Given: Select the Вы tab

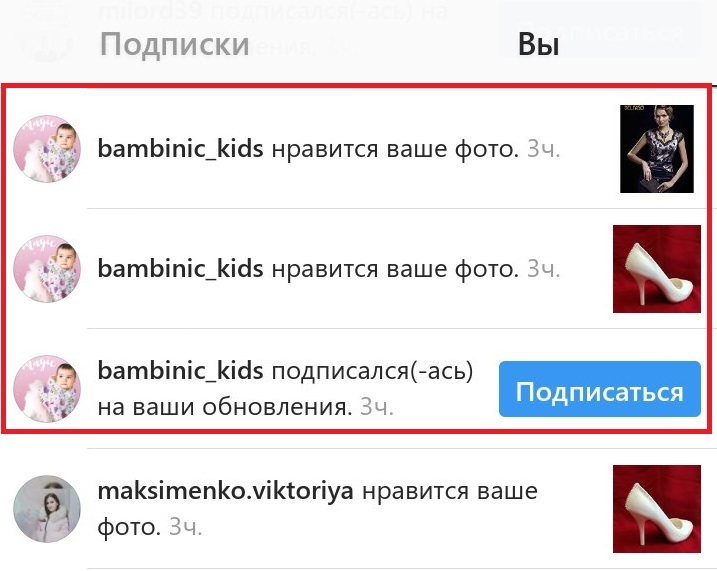Looking at the screenshot, I should click(x=538, y=44).
